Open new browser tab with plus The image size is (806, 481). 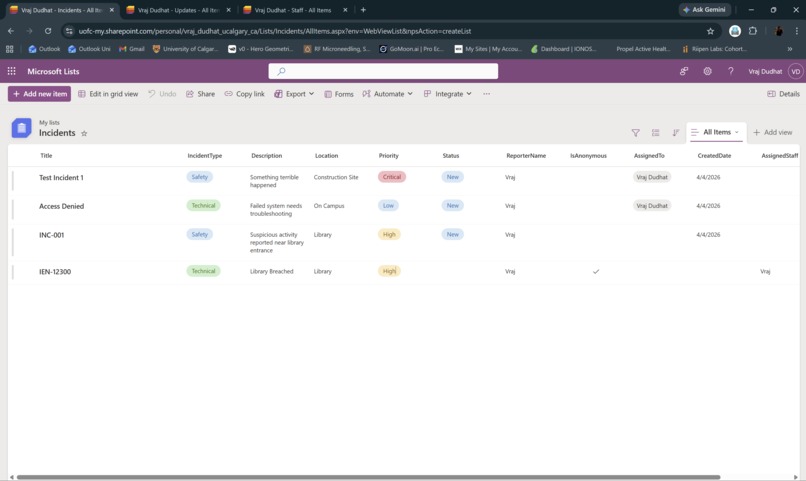[363, 10]
